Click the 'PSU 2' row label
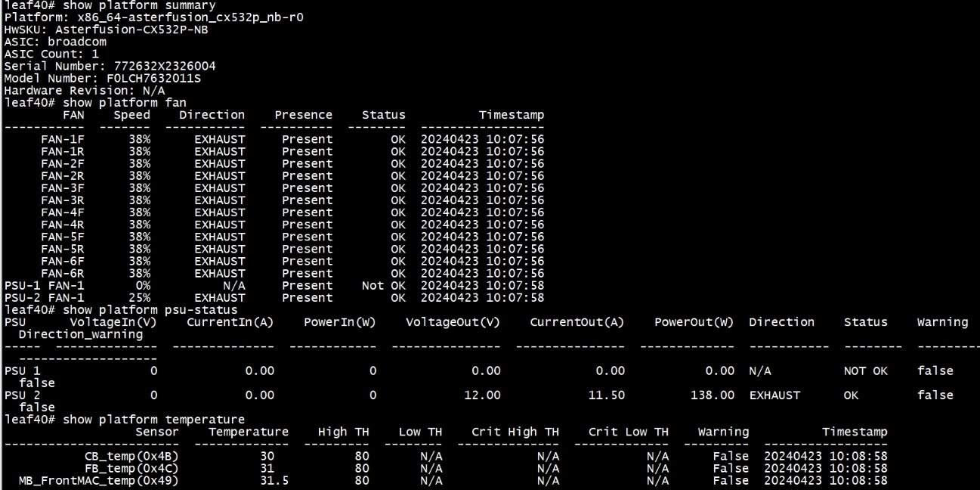980x490 pixels. point(23,395)
